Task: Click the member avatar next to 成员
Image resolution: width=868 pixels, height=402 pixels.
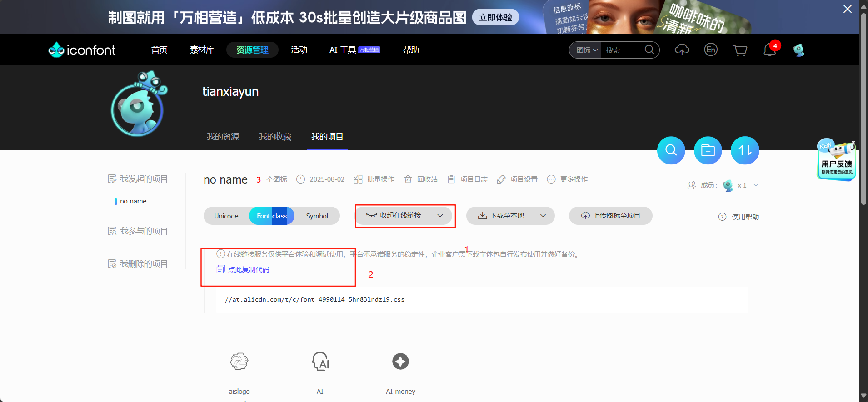Action: 728,185
